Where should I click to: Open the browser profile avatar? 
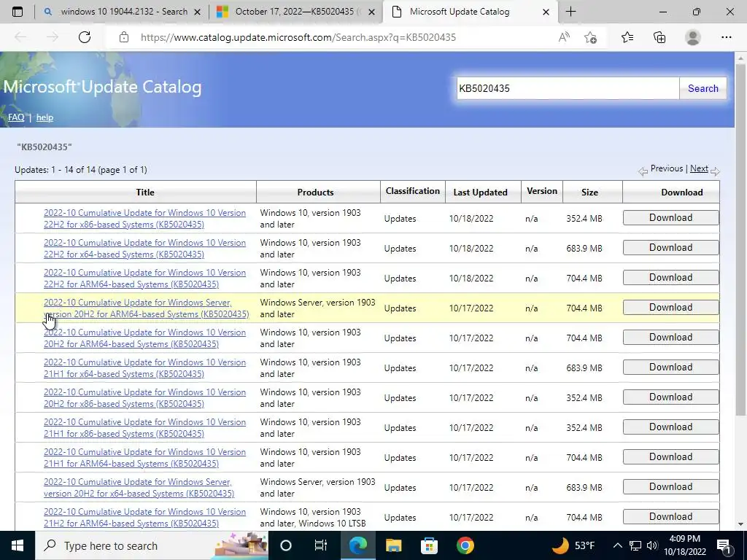693,37
